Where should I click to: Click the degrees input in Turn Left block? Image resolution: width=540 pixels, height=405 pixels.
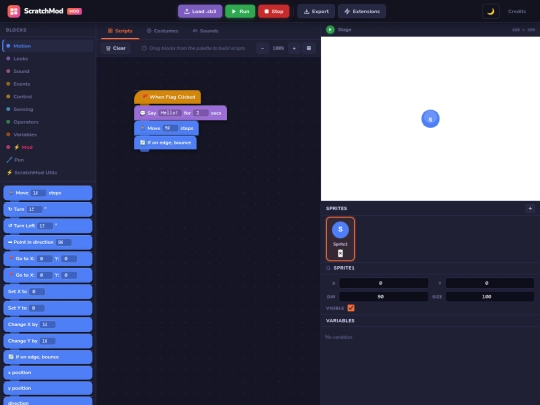click(x=44, y=226)
